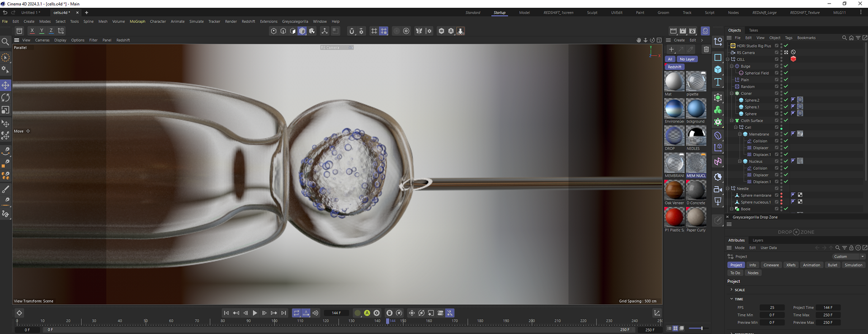Open the Simulate menu

196,21
